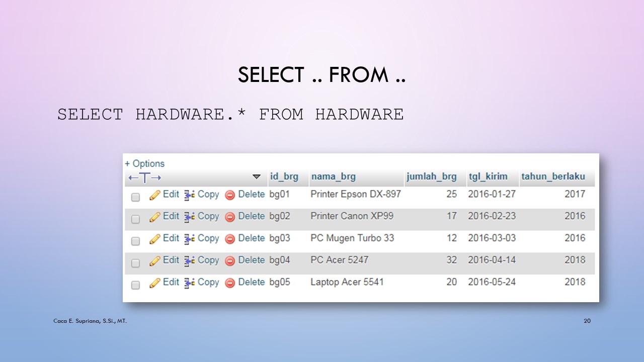Click the pencil Edit icon for bg04
The height and width of the screenshot is (362, 644).
[x=155, y=261]
